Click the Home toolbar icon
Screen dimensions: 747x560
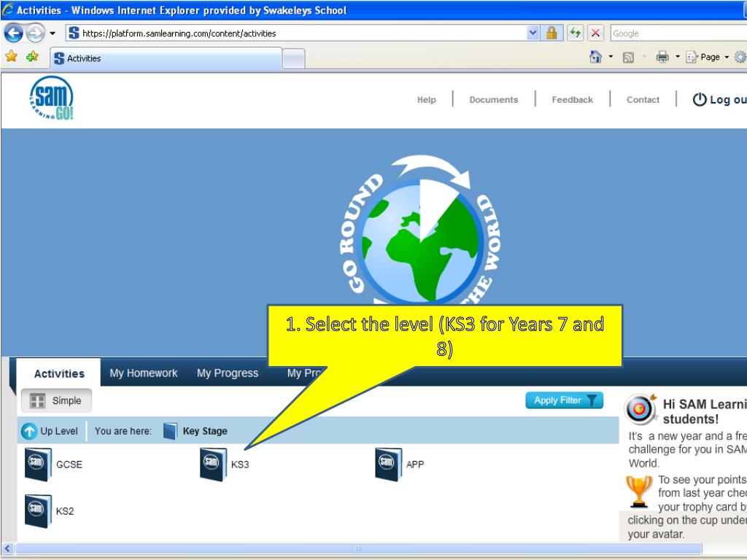[595, 57]
